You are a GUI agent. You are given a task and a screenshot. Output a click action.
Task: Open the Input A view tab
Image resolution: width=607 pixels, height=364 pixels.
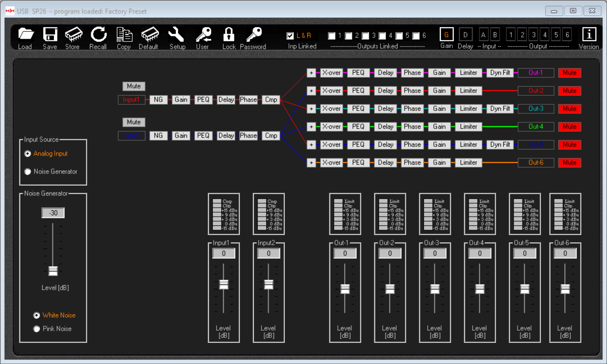pos(483,35)
